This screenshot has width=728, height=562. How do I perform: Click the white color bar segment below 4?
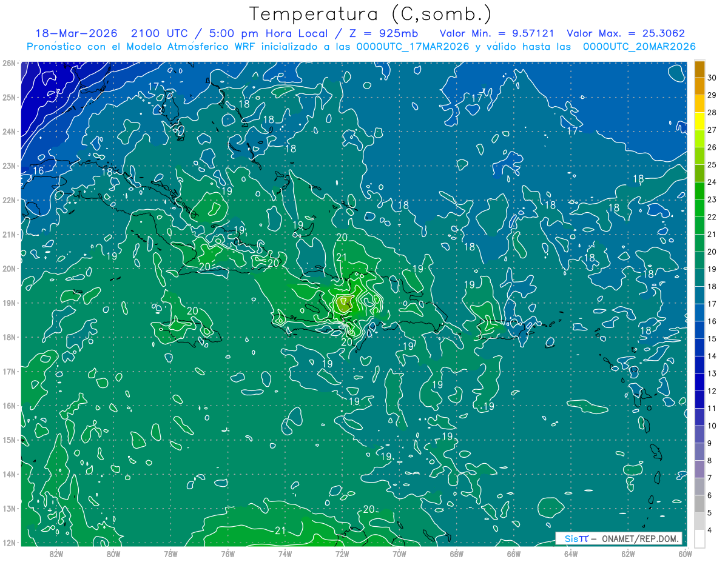[x=699, y=539]
